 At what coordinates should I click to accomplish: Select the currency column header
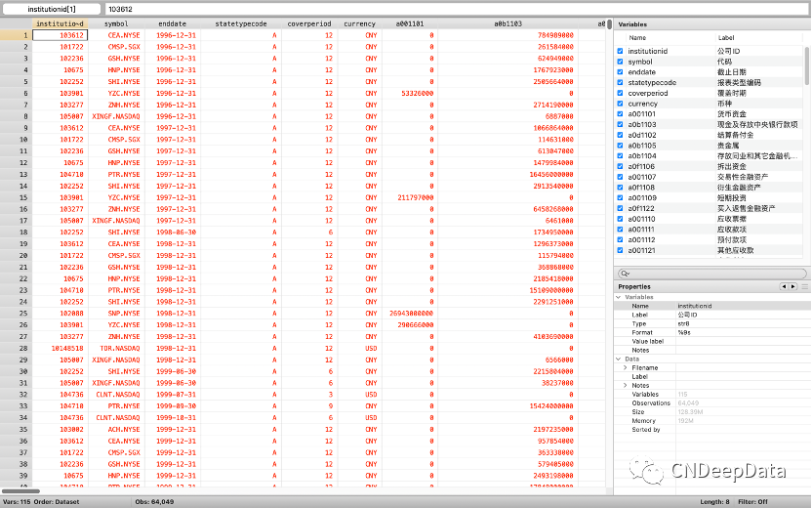pos(359,23)
